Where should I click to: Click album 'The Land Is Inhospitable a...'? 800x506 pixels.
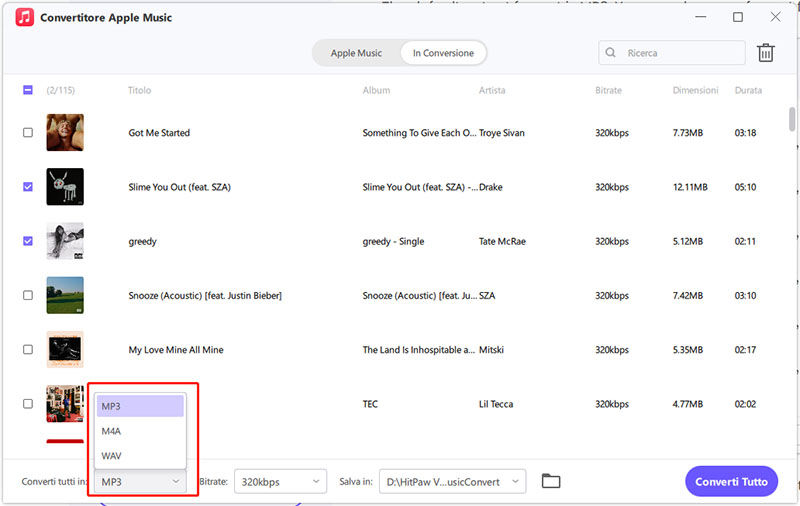click(418, 350)
